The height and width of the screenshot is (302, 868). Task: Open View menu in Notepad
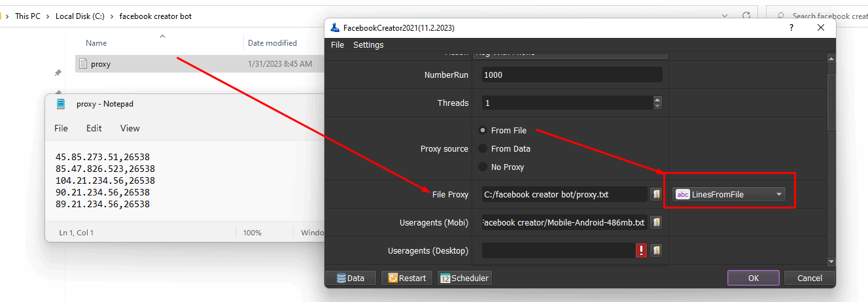click(x=130, y=128)
